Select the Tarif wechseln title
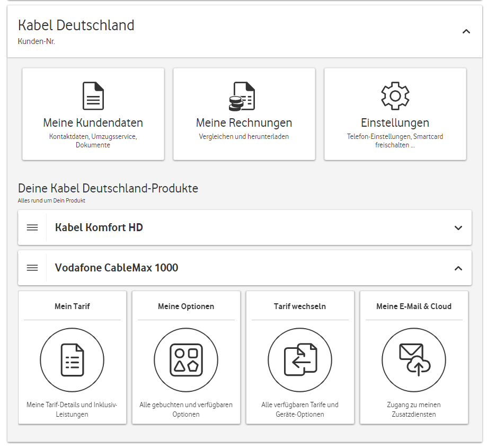487x448 pixels. (300, 306)
